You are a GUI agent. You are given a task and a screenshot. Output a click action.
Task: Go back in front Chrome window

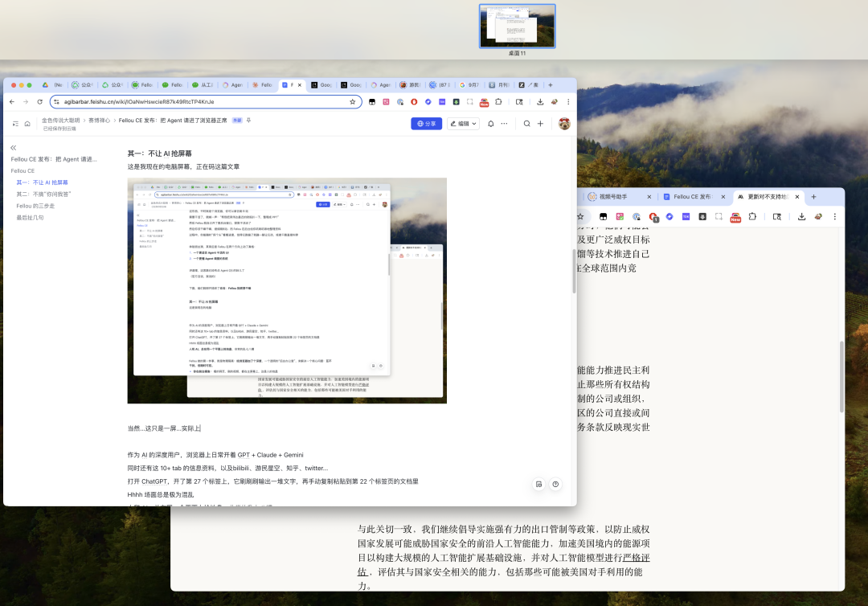[x=11, y=102]
